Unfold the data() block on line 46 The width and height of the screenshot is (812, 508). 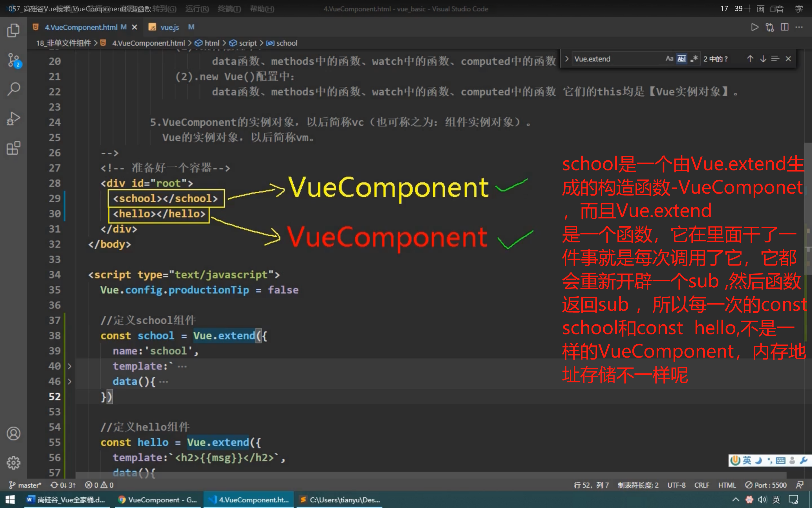click(x=69, y=381)
